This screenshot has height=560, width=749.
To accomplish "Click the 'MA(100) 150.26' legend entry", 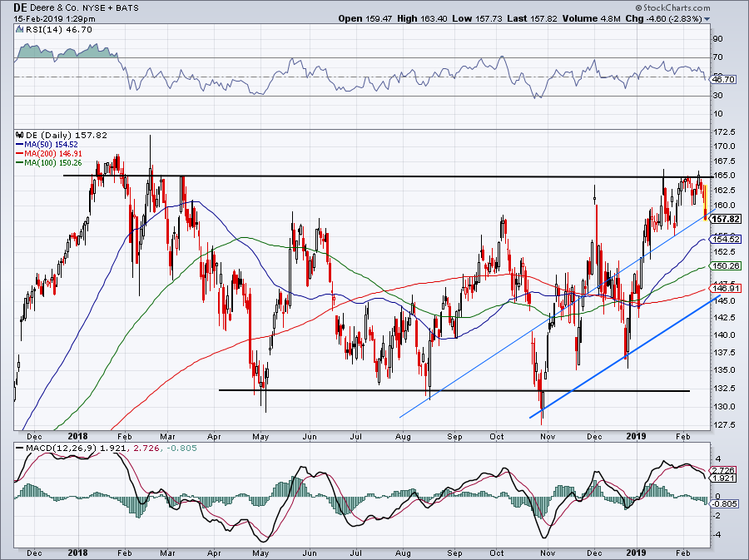I will click(53, 163).
